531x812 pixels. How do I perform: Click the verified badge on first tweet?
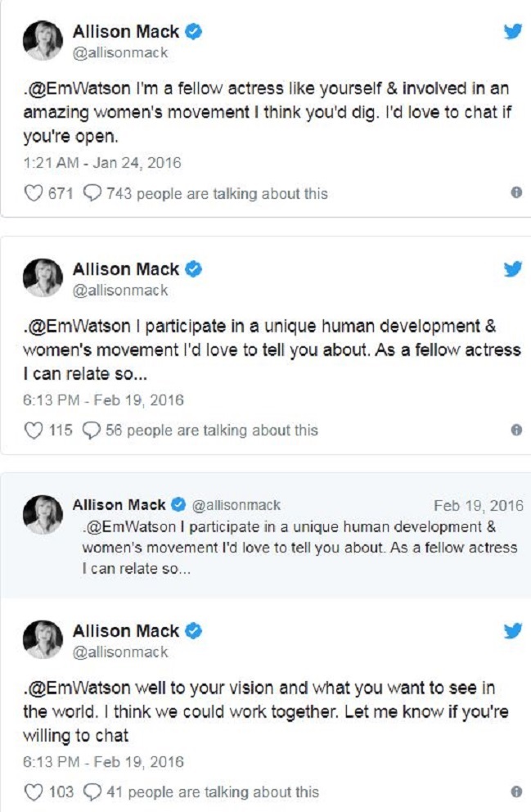pos(194,32)
